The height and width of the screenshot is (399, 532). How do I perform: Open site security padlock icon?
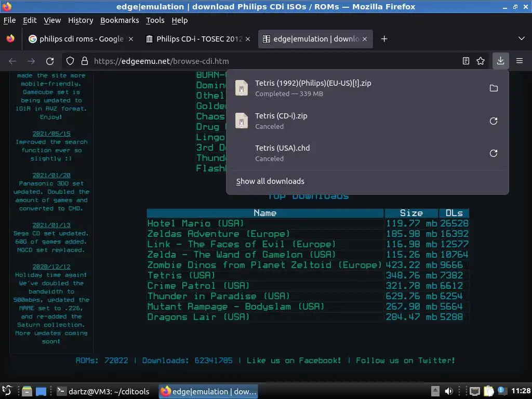(x=85, y=61)
